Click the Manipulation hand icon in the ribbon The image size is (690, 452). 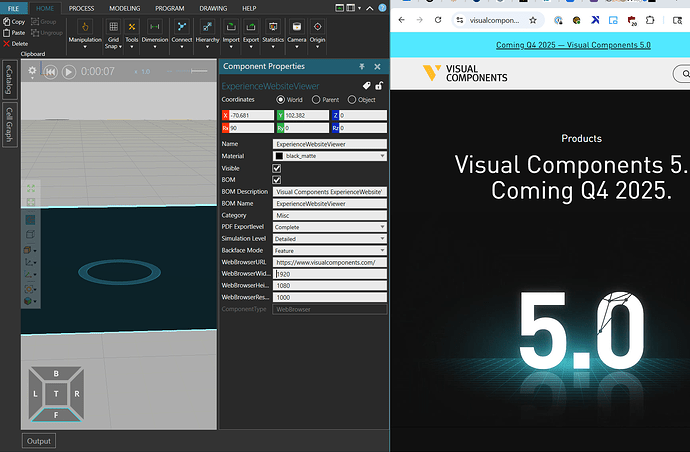pyautogui.click(x=85, y=27)
